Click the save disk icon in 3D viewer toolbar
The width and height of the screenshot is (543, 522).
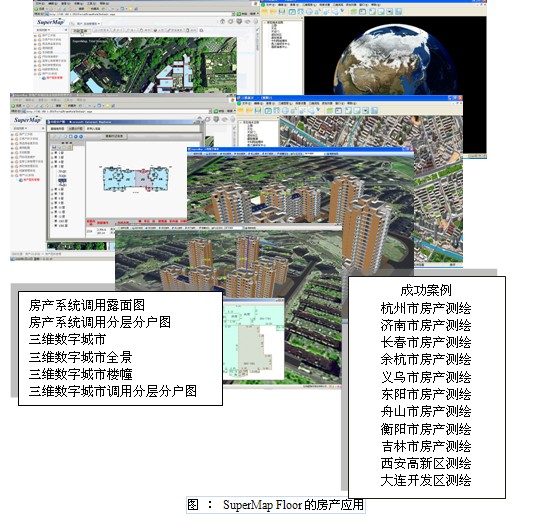pos(282,12)
